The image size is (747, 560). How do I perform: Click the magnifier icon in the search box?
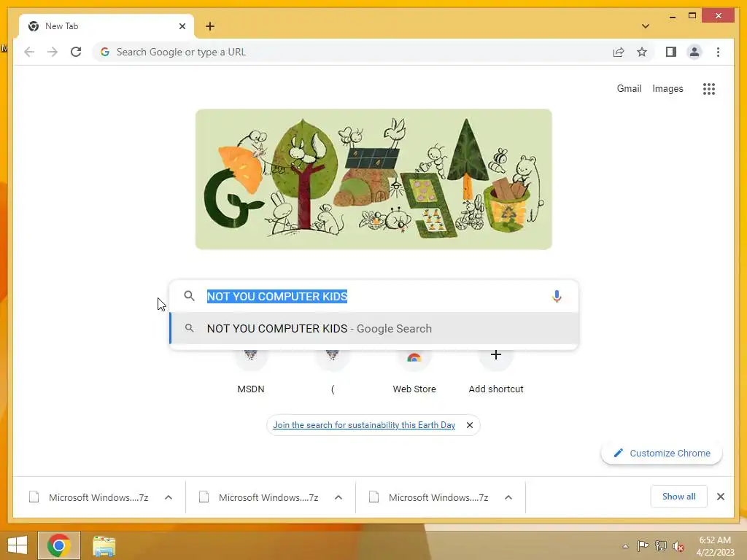189,296
